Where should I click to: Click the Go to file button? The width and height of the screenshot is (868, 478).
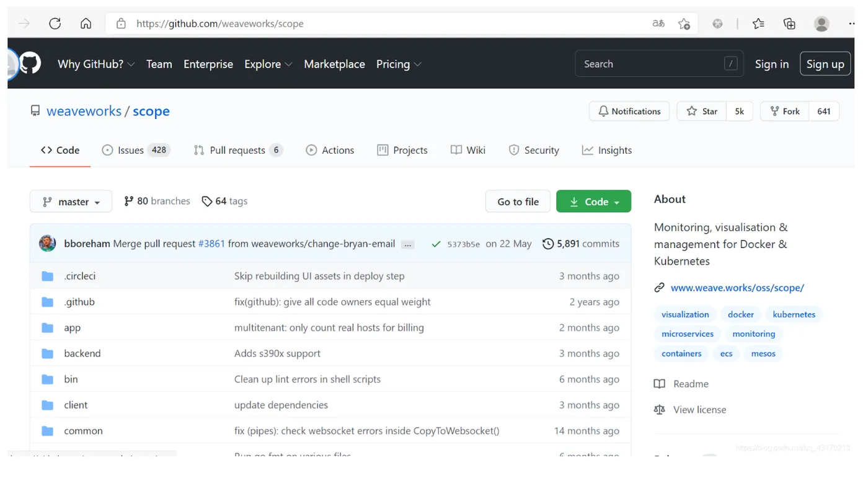click(x=518, y=201)
